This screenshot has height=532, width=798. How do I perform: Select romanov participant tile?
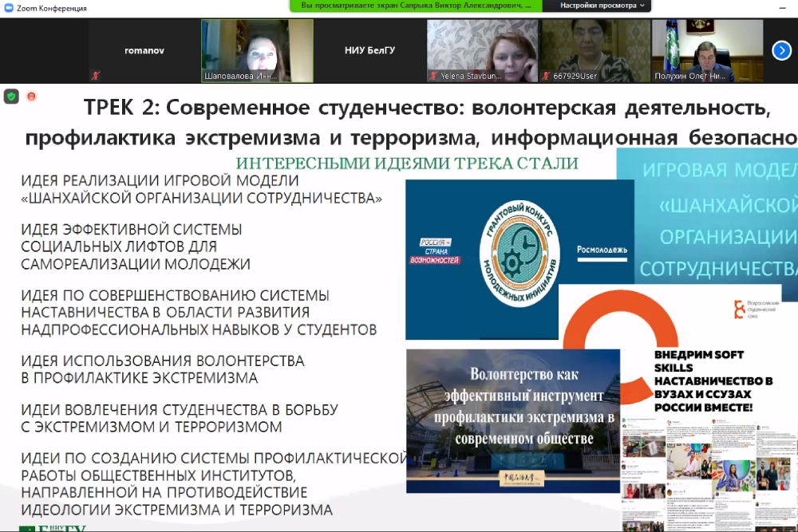[x=144, y=51]
